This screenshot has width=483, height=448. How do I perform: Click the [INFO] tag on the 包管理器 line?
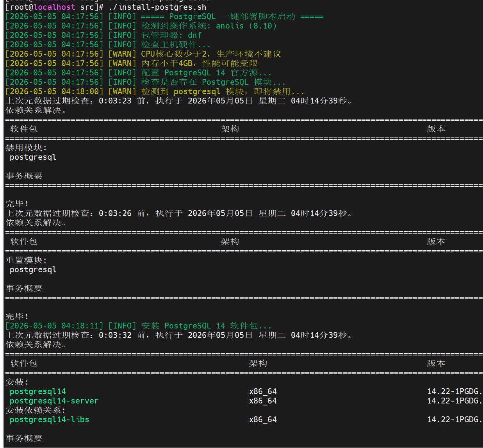122,35
